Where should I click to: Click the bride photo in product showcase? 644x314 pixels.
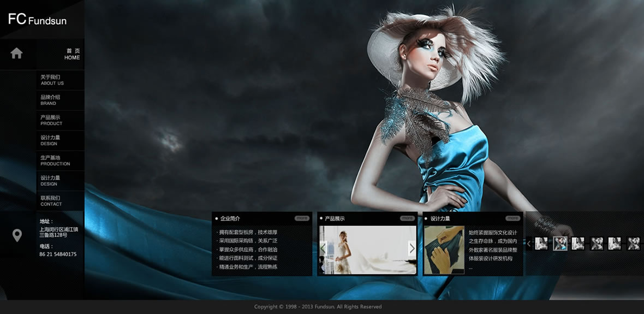point(367,250)
